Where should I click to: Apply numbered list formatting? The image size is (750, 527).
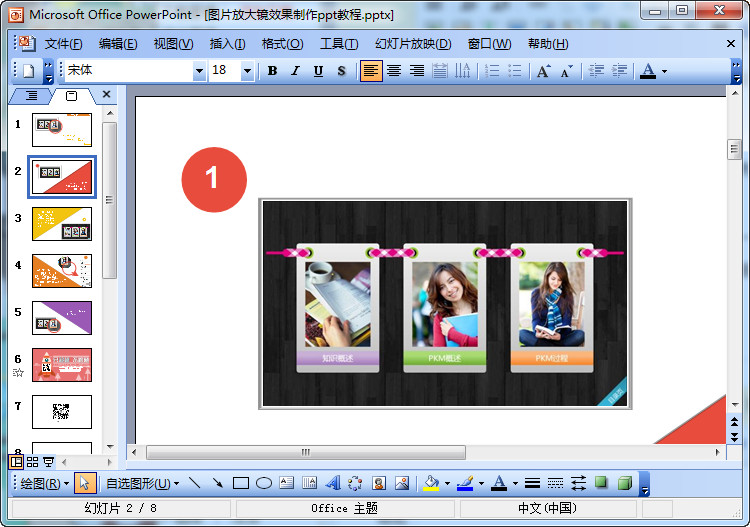pos(492,71)
